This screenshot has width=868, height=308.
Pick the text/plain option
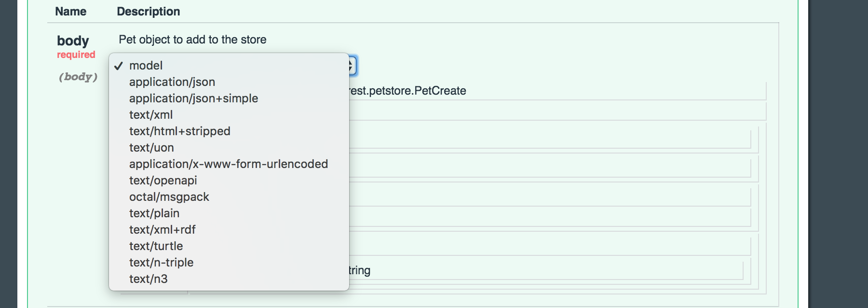(154, 213)
